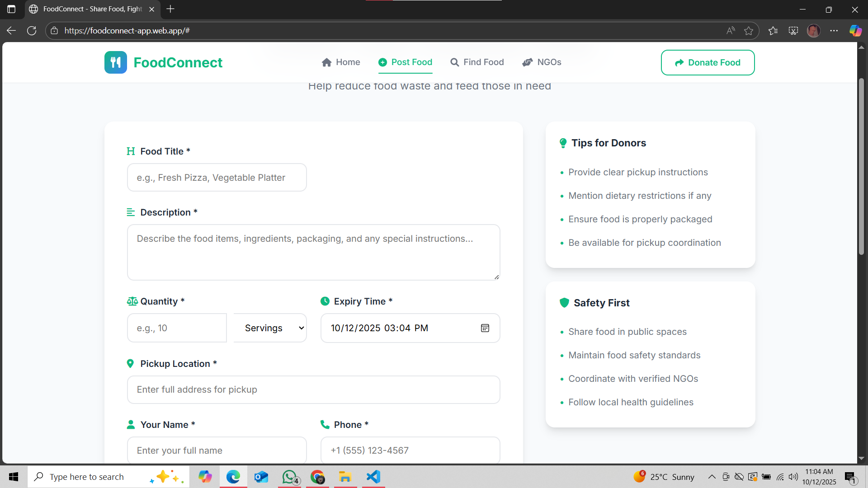
Task: Click the FoodConnect brand name link
Action: tap(178, 62)
